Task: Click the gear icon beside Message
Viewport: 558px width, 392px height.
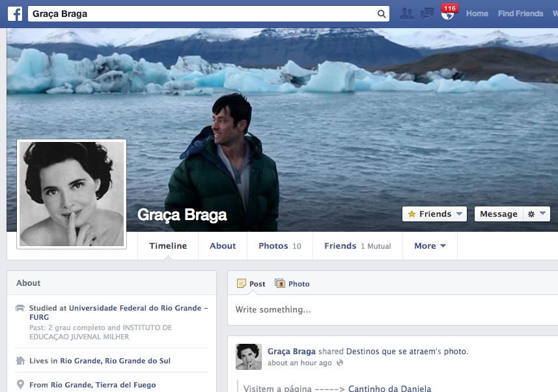Action: point(531,214)
